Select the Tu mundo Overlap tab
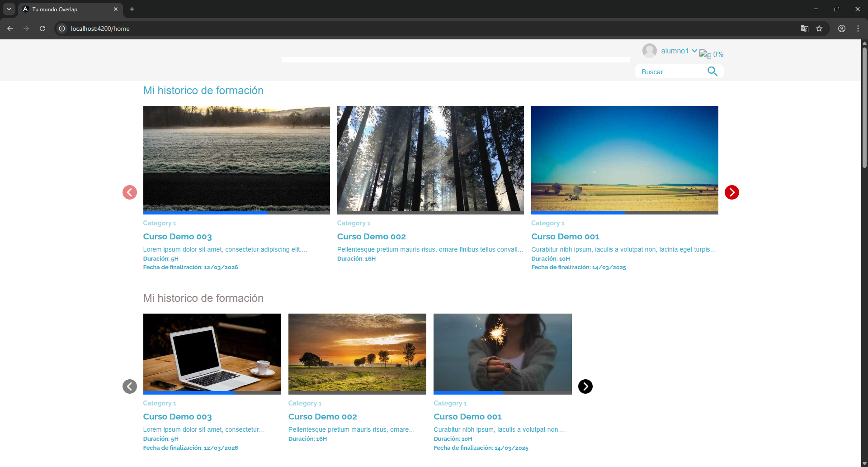 coord(70,9)
